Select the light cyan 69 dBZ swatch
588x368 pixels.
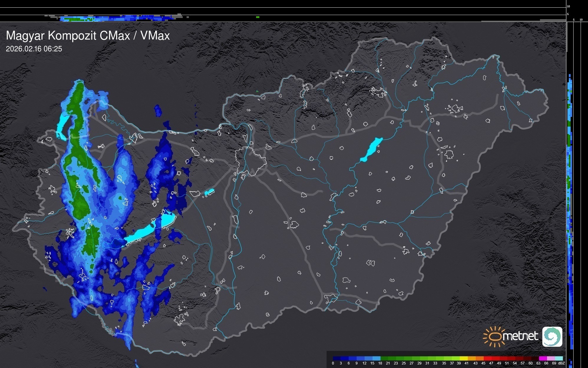(x=559, y=359)
